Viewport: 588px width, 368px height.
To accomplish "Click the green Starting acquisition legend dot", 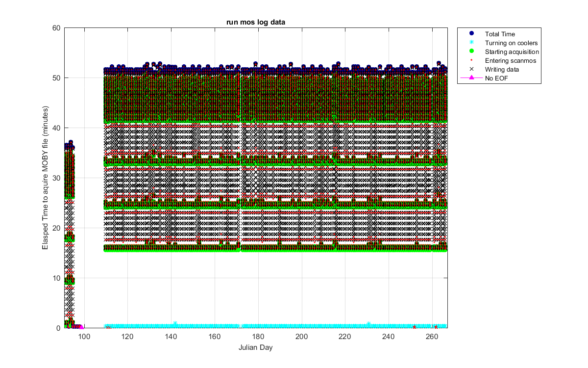I will click(471, 52).
